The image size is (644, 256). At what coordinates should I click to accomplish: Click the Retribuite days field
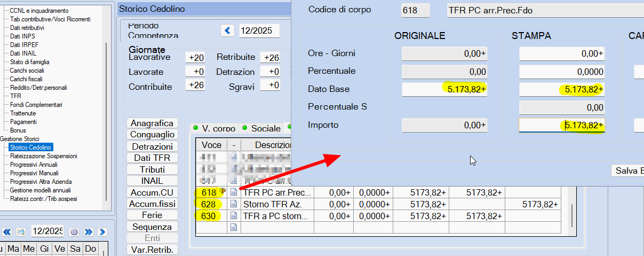pyautogui.click(x=270, y=58)
